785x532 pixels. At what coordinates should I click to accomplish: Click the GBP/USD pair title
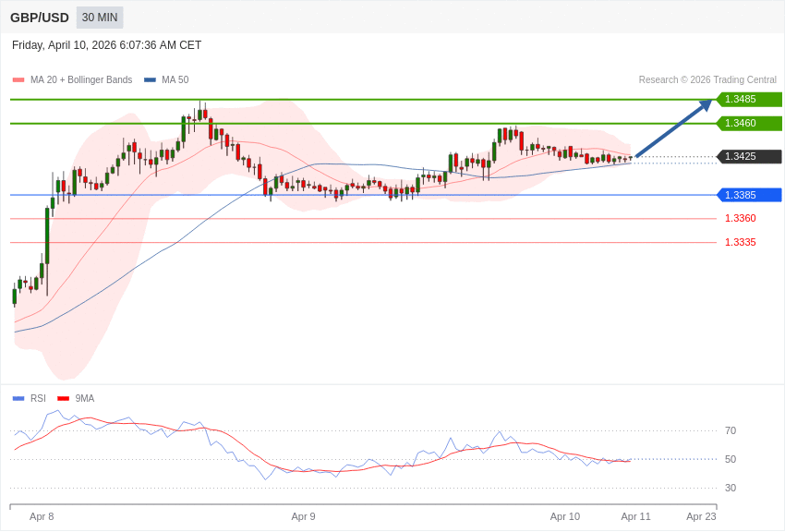coord(40,18)
